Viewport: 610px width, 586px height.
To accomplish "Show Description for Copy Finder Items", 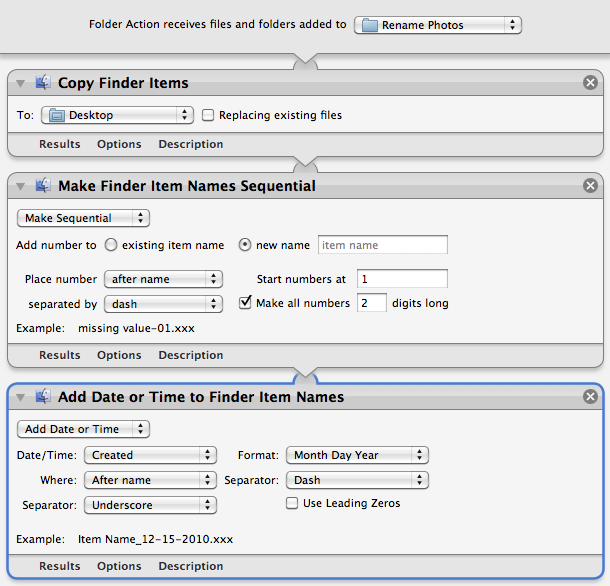I will click(191, 144).
